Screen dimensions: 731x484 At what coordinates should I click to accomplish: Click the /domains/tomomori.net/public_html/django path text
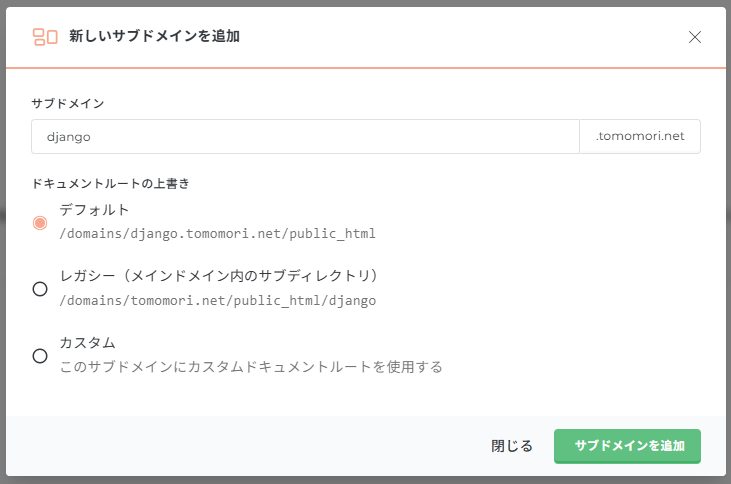click(217, 300)
